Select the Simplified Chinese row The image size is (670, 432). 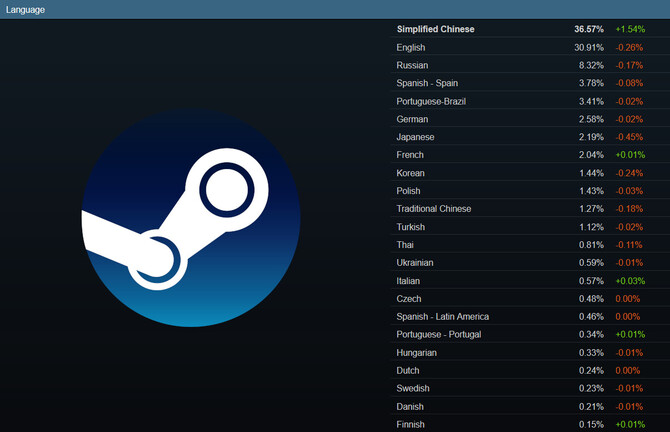(x=530, y=29)
